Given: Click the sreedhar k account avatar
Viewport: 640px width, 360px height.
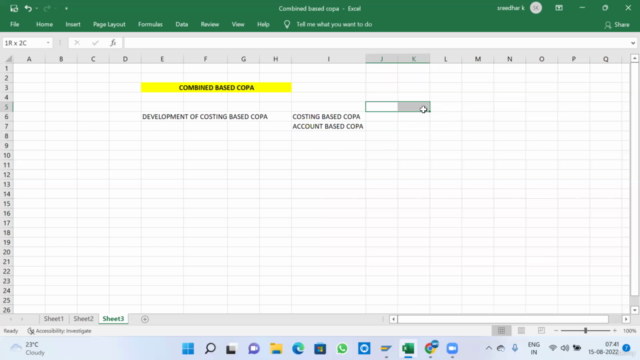Looking at the screenshot, I should [x=536, y=8].
